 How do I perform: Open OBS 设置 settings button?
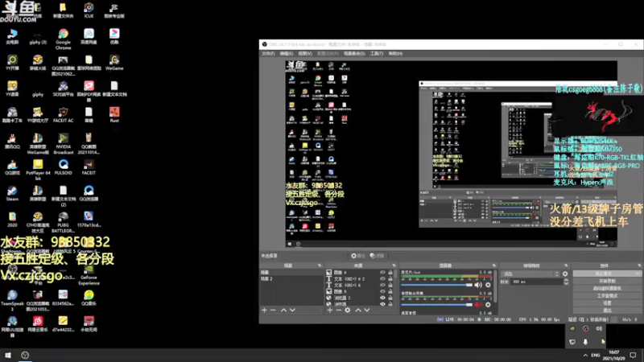pos(607,303)
